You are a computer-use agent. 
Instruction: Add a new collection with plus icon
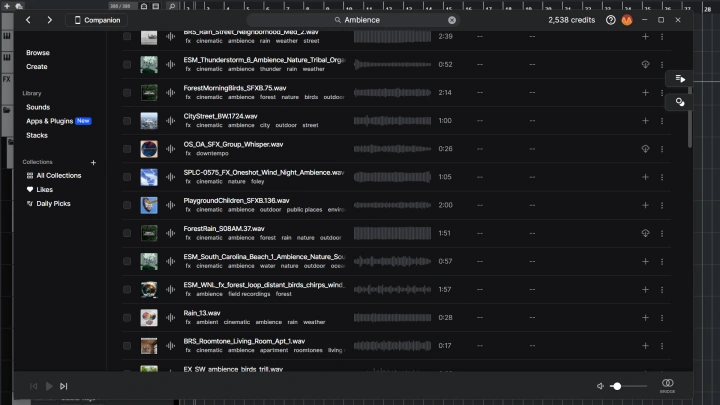[x=93, y=163]
